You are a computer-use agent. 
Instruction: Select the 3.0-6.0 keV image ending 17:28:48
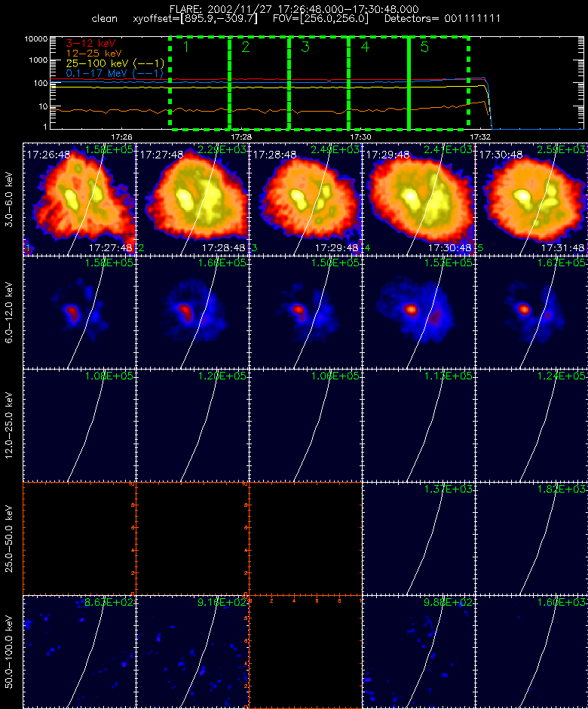[x=192, y=199]
